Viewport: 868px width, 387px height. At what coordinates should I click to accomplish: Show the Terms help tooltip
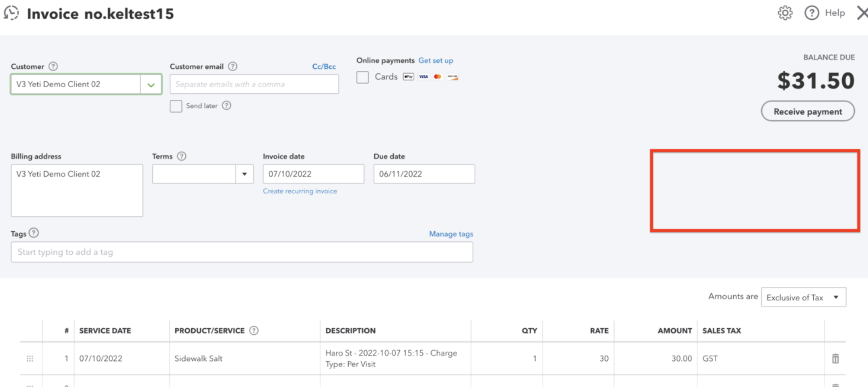pos(182,156)
